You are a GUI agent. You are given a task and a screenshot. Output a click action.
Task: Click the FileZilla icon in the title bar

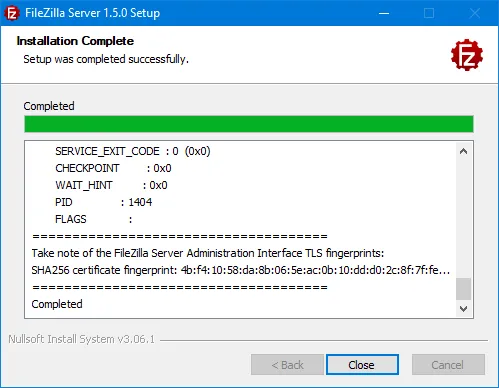coord(12,13)
